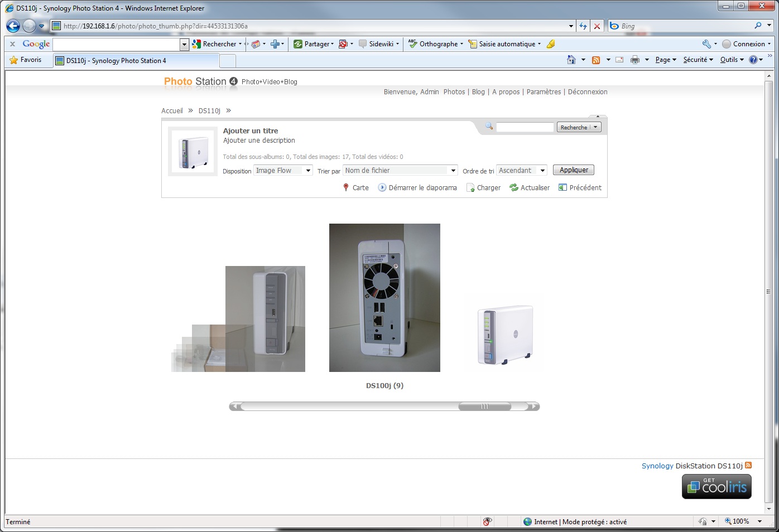Refresh the page via the address bar icon
Screen dimensions: 779x532
tap(583, 26)
